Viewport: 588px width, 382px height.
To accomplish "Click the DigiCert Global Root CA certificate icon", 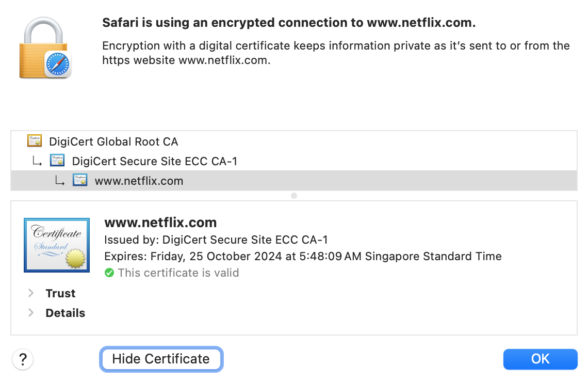I will 35,141.
